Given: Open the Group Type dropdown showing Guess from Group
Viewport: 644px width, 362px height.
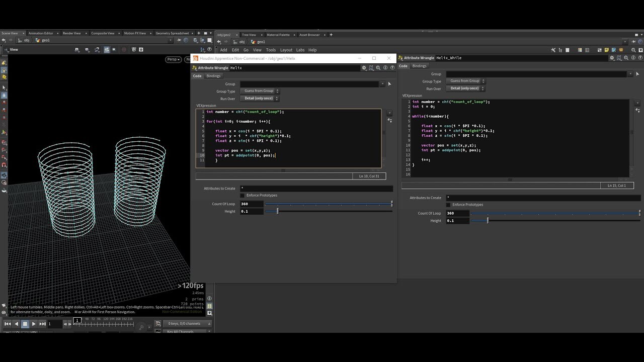Looking at the screenshot, I should (x=260, y=90).
